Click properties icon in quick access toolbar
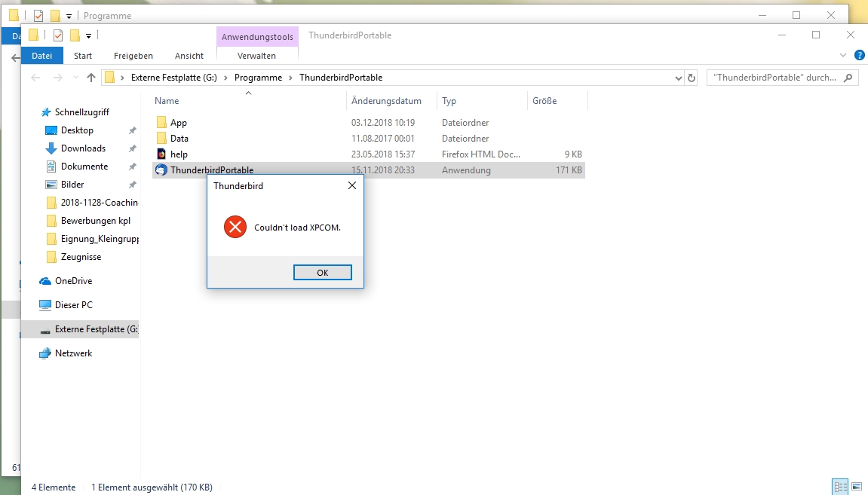This screenshot has height=495, width=868. click(57, 36)
